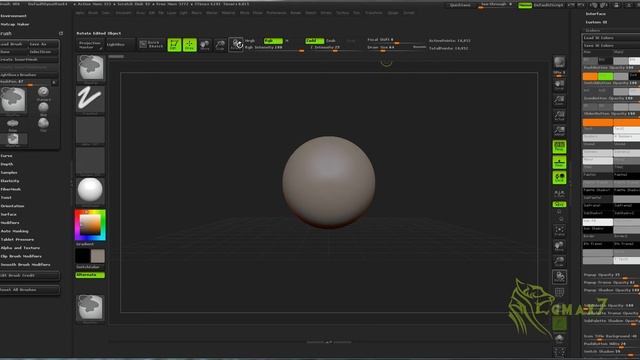This screenshot has height=360, width=640.
Task: Click the AAHalf icon
Action: point(560,131)
